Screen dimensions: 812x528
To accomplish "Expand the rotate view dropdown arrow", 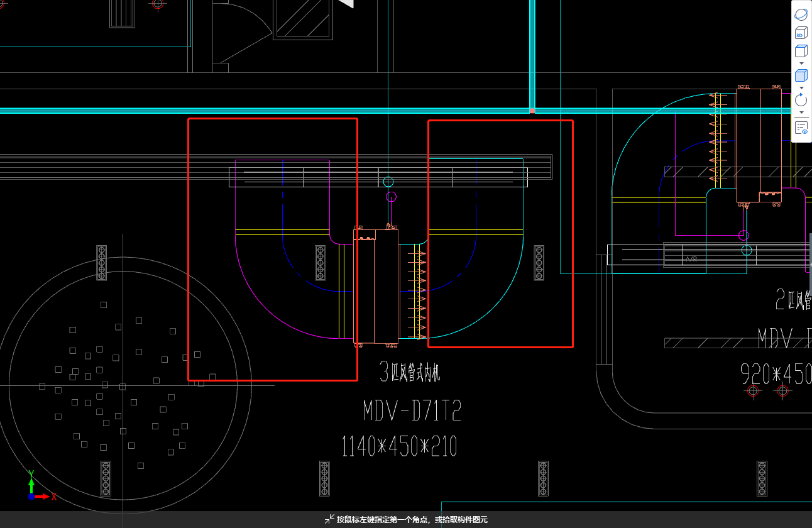I will point(801,112).
